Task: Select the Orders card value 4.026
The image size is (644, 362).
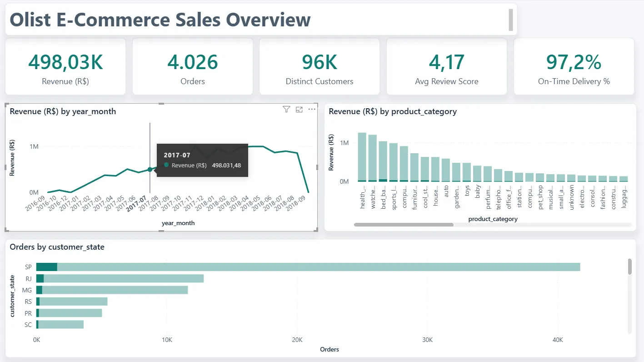Action: [193, 62]
